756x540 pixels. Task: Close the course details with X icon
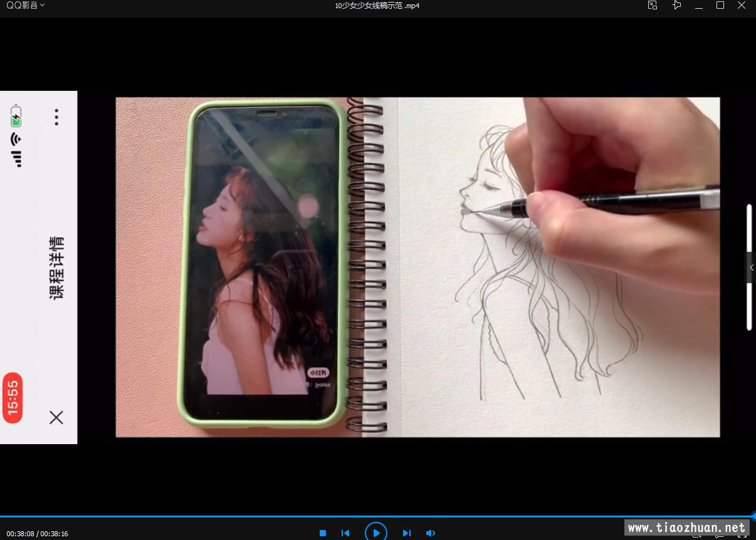[56, 417]
